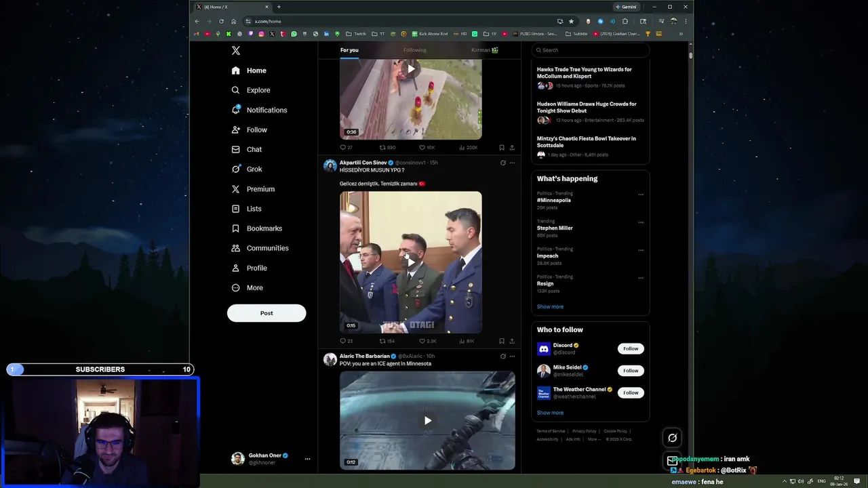The width and height of the screenshot is (868, 488).
Task: View analytics of top post (230K)
Action: click(468, 147)
